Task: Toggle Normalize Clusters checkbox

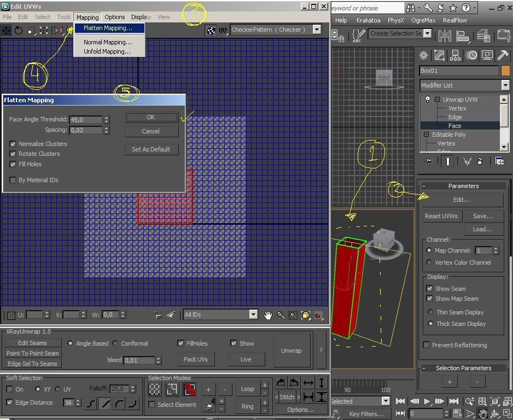Action: coord(13,144)
